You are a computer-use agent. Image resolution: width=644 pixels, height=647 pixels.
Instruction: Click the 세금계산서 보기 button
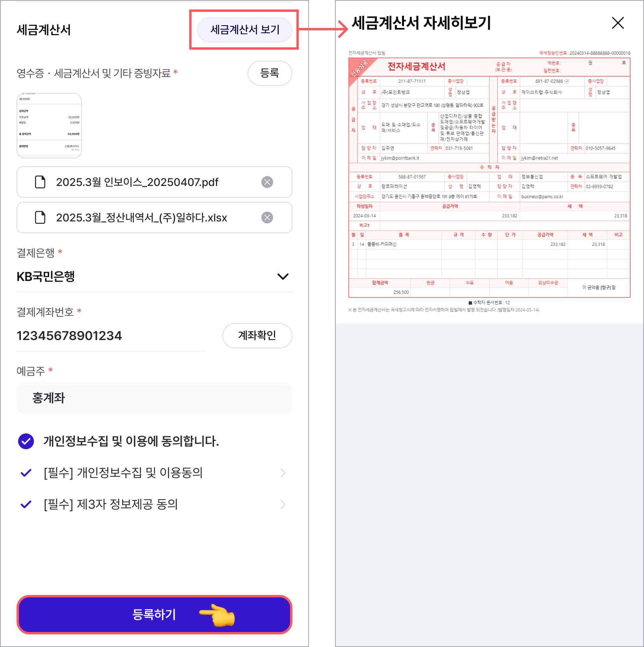245,30
